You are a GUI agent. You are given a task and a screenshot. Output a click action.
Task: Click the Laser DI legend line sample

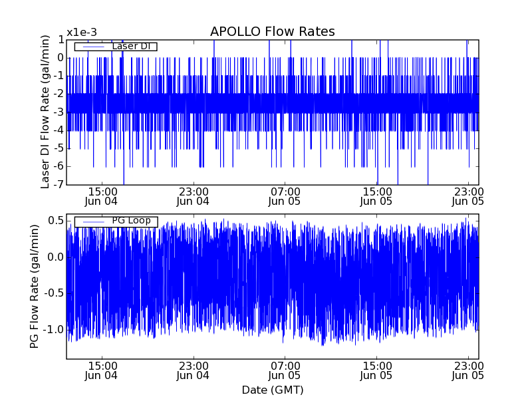pyautogui.click(x=92, y=47)
